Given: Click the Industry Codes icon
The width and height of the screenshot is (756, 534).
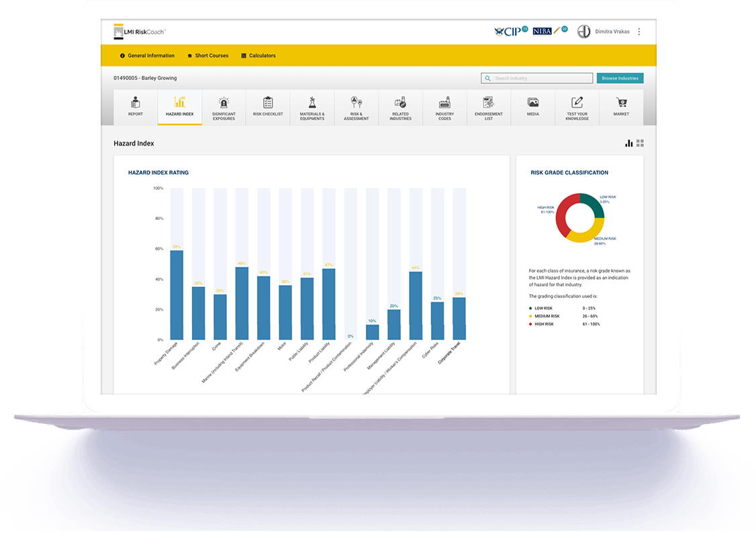Looking at the screenshot, I should (444, 107).
